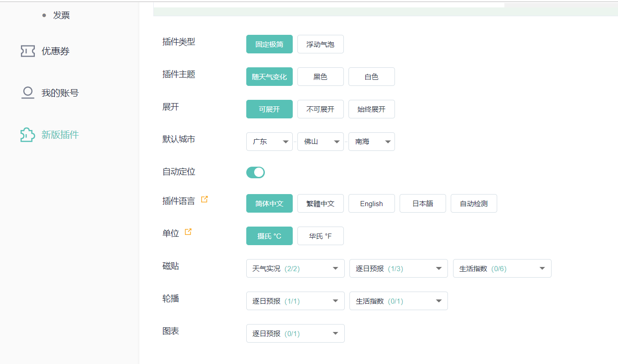Open the 广东 province dropdown
Screen dimensions: 618x364
(270, 142)
